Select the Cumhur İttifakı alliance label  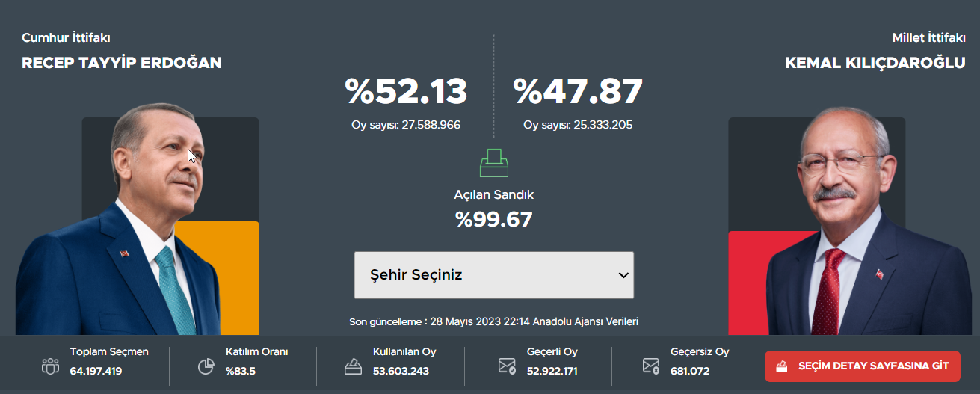pos(66,38)
